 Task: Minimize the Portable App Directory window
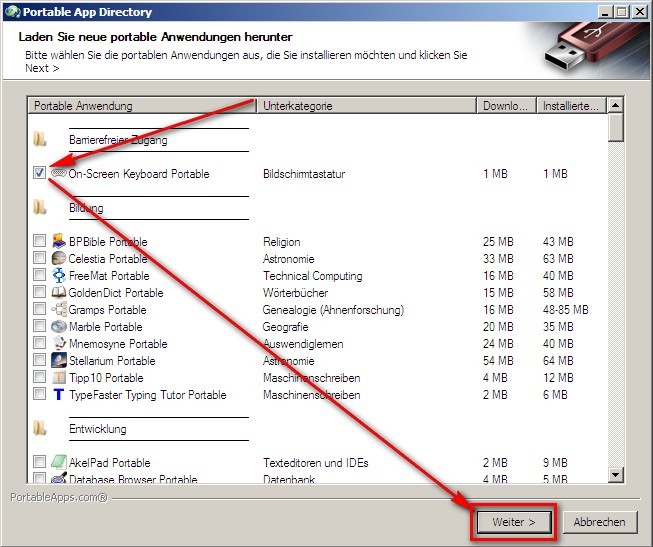(606, 11)
